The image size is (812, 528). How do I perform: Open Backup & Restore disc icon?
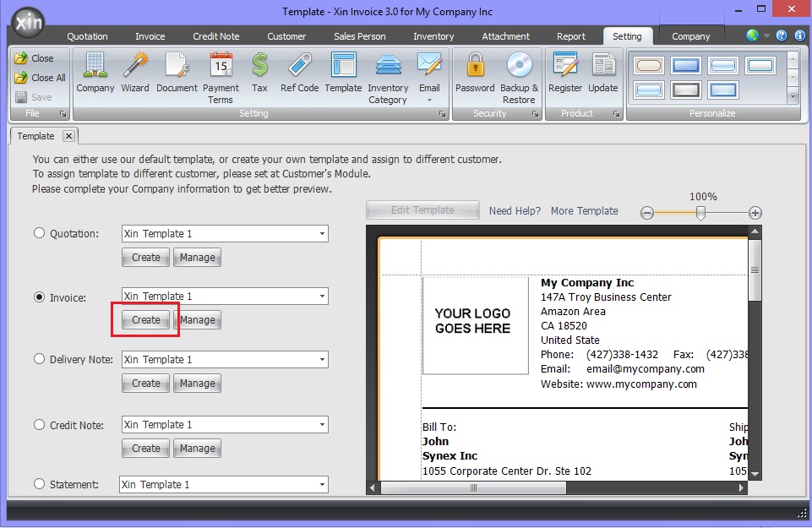[x=519, y=78]
